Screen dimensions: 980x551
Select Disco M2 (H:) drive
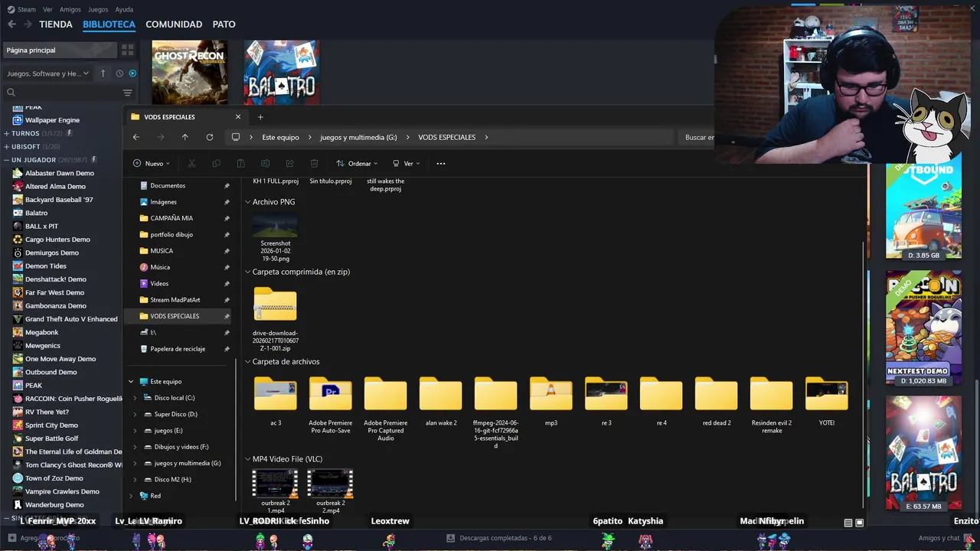pyautogui.click(x=172, y=479)
